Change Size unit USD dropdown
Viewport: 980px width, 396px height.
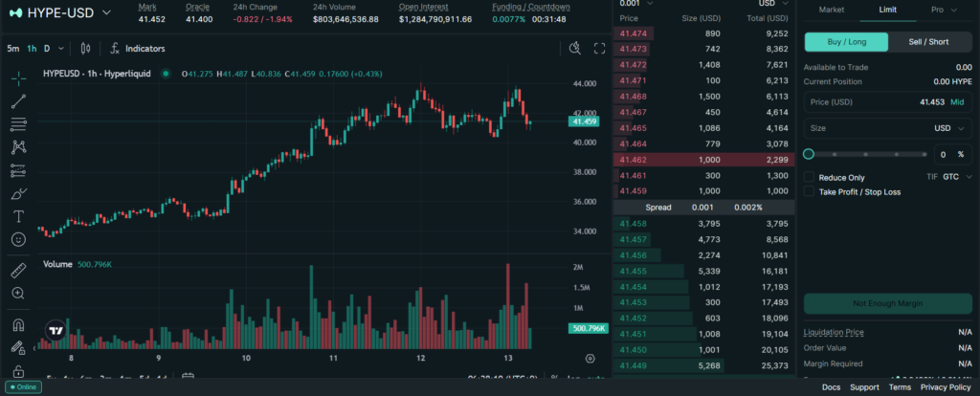pos(950,128)
